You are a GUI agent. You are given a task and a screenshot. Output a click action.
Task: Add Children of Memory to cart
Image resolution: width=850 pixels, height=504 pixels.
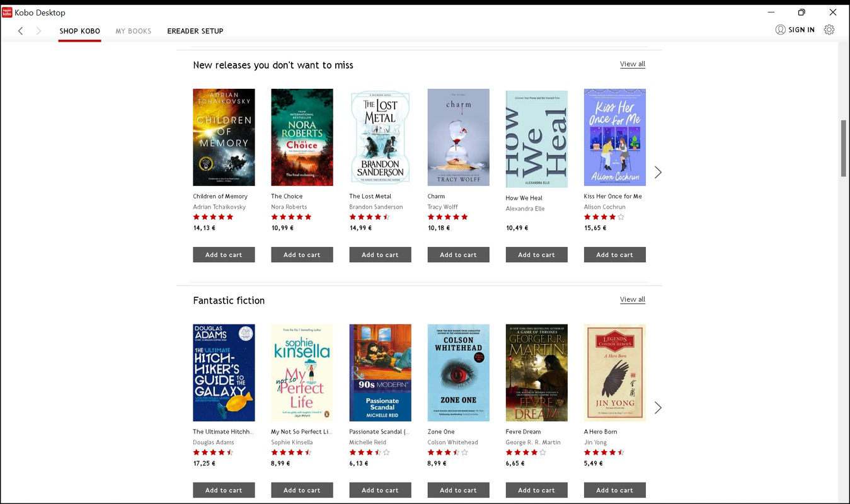(x=224, y=255)
